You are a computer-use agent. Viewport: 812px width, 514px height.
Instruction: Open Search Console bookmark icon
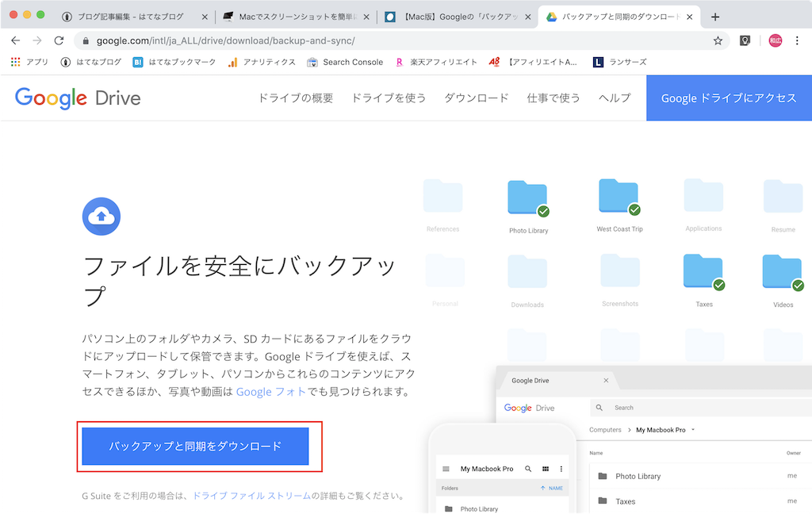tap(313, 62)
